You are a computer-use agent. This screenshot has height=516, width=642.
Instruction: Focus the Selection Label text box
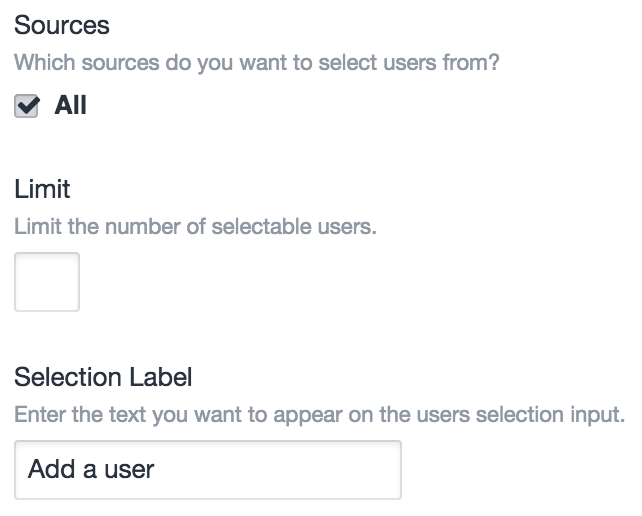pyautogui.click(x=208, y=470)
